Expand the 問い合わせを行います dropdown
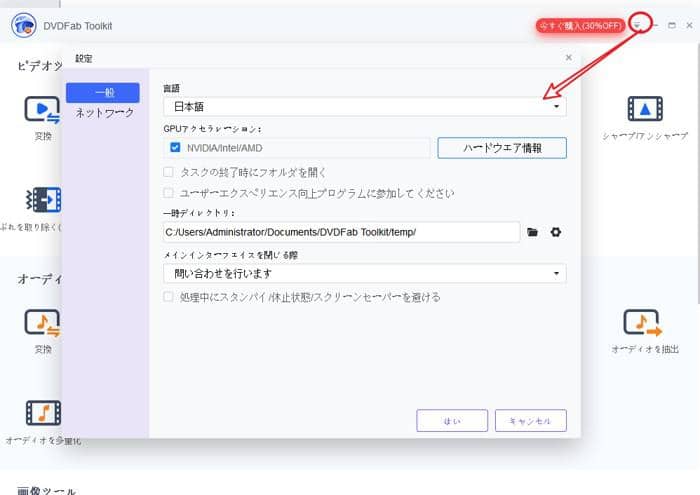The width and height of the screenshot is (700, 495). pyautogui.click(x=365, y=274)
